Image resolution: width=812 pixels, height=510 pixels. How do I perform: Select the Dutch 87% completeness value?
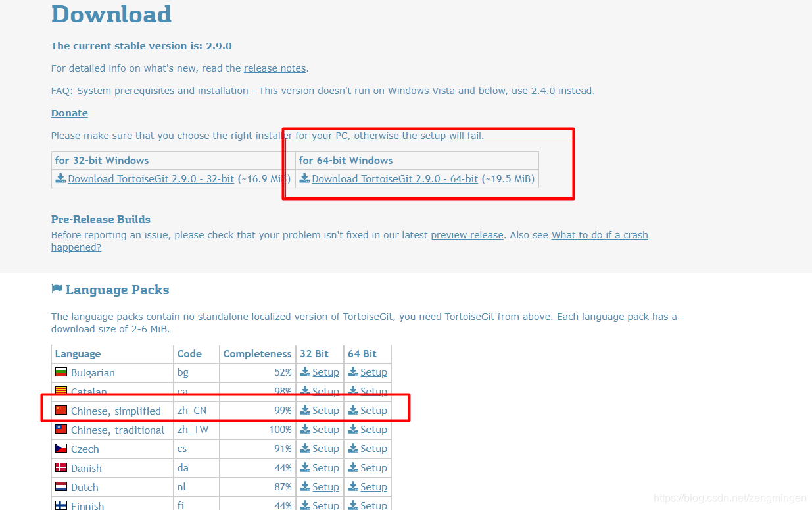click(x=283, y=487)
